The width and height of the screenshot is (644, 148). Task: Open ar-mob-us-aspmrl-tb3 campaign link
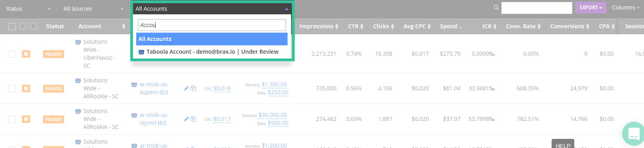click(154, 88)
